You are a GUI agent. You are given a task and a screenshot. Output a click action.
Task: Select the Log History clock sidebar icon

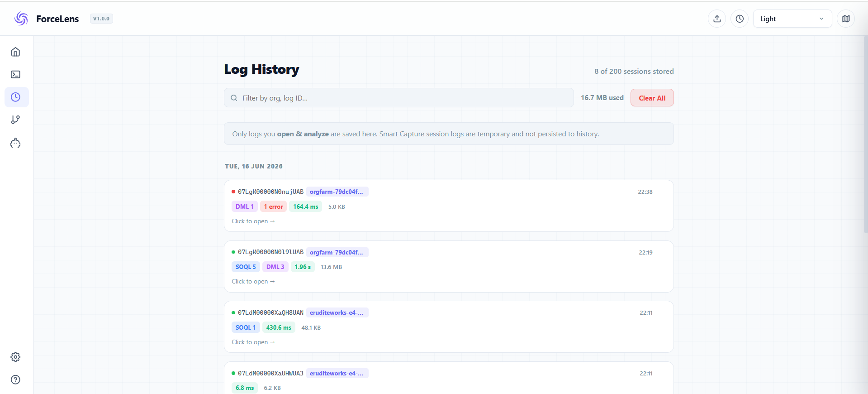pos(15,97)
